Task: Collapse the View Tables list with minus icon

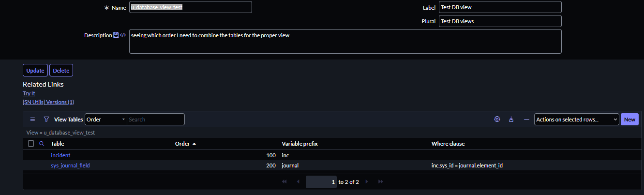Action: pos(526,119)
